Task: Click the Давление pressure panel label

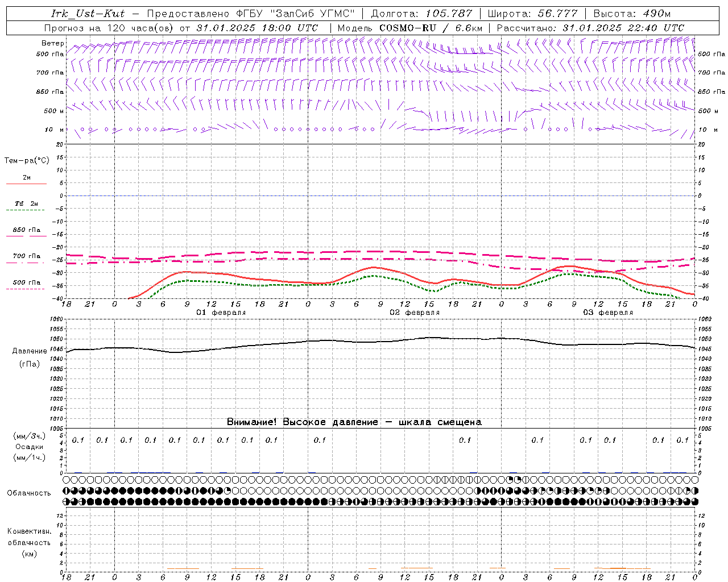Action: click(x=30, y=351)
